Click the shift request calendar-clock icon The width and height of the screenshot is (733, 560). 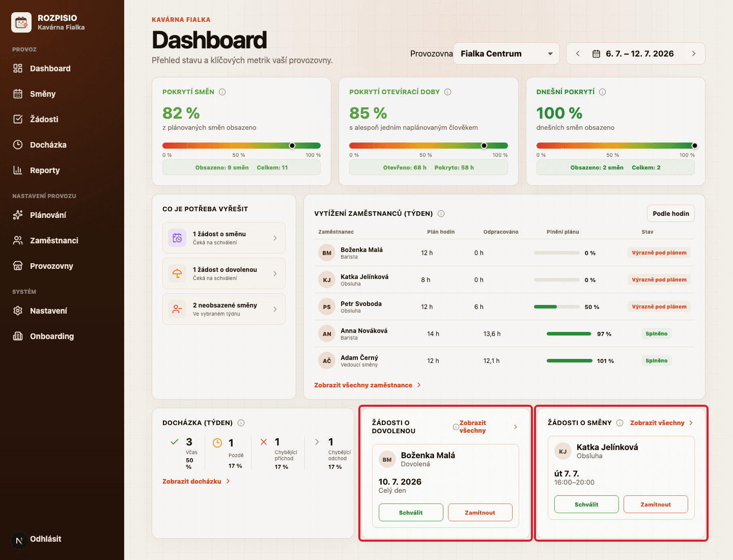[177, 238]
